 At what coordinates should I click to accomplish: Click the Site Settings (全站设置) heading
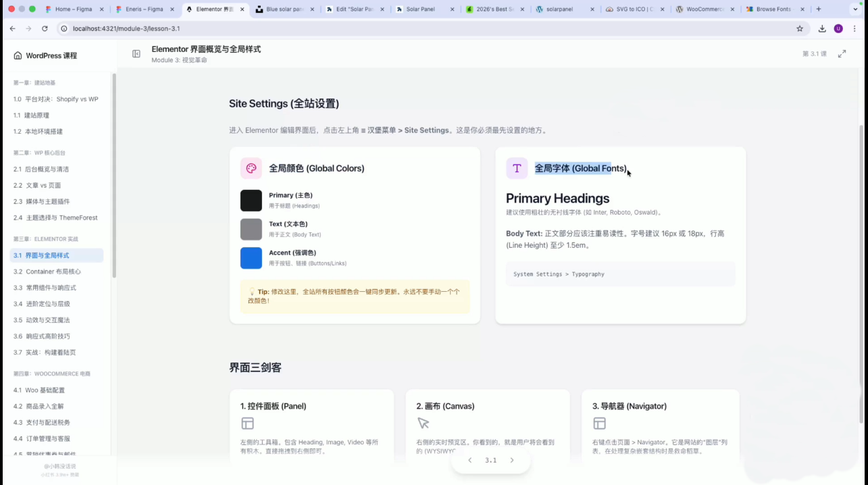click(x=284, y=103)
